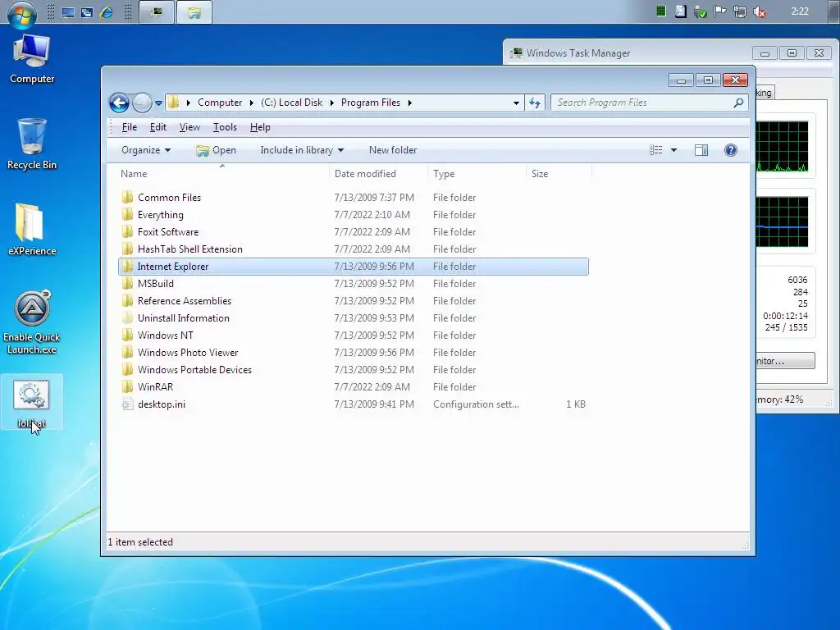Screen dimensions: 840x630
Task: Select the Windows Portable Devices folder
Action: click(x=354, y=370)
